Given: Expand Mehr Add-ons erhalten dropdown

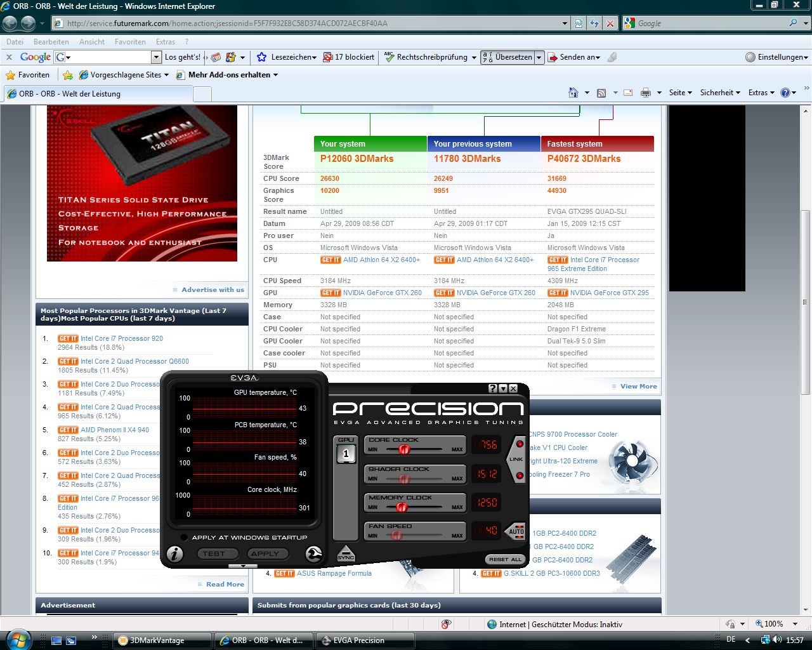Looking at the screenshot, I should [275, 75].
